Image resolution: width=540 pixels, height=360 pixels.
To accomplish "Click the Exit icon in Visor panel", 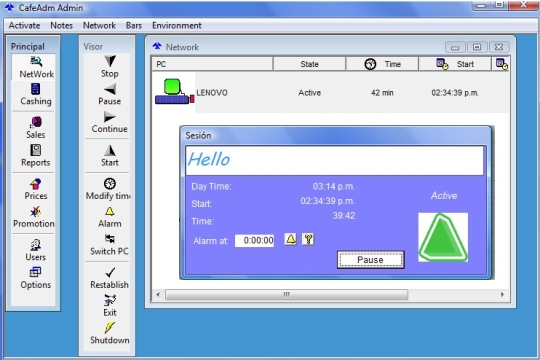I will (110, 300).
